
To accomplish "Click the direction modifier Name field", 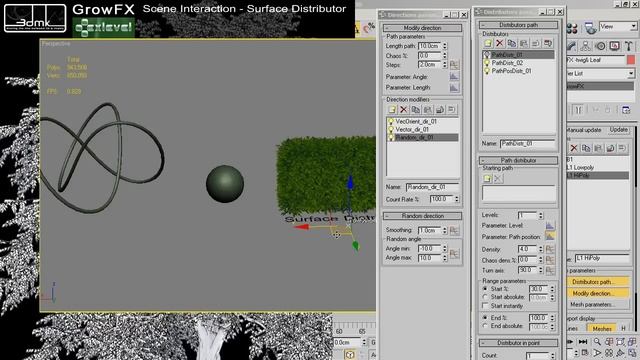I will pyautogui.click(x=433, y=187).
